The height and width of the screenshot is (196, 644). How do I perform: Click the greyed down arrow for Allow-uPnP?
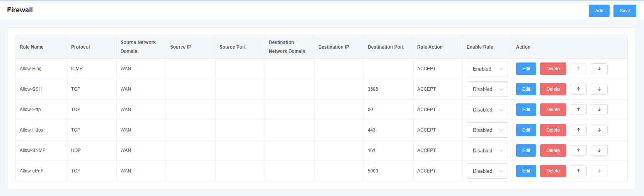[x=599, y=171]
